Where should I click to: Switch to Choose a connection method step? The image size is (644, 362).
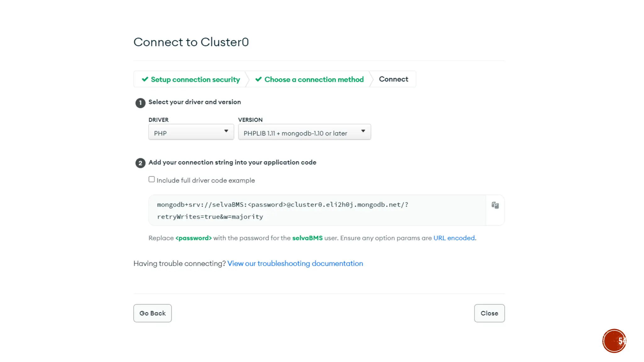point(314,80)
